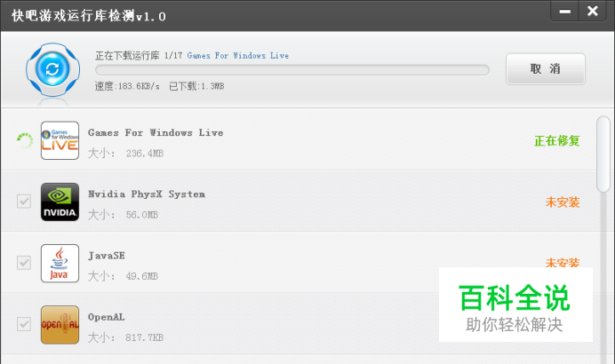615x364 pixels.
Task: Click the Games for Windows LIVE icon
Action: (x=60, y=140)
